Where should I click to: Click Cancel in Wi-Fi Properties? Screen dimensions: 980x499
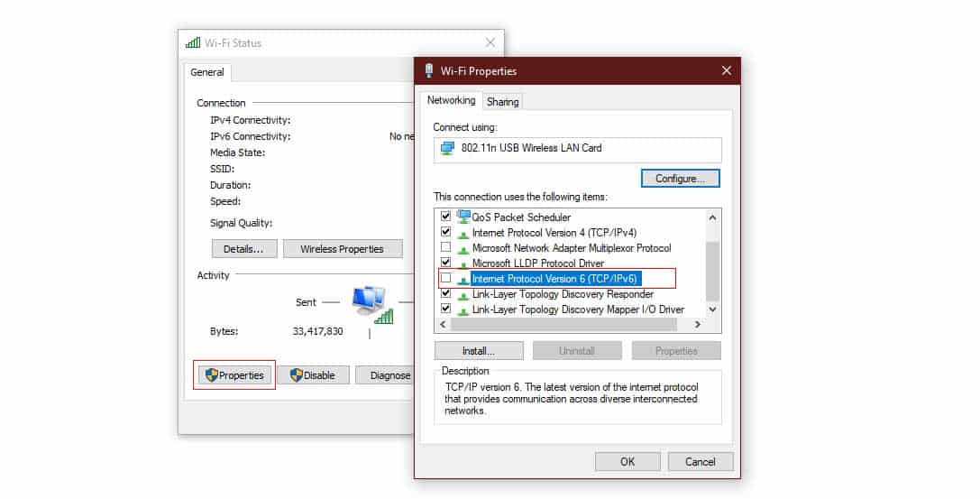pos(700,461)
